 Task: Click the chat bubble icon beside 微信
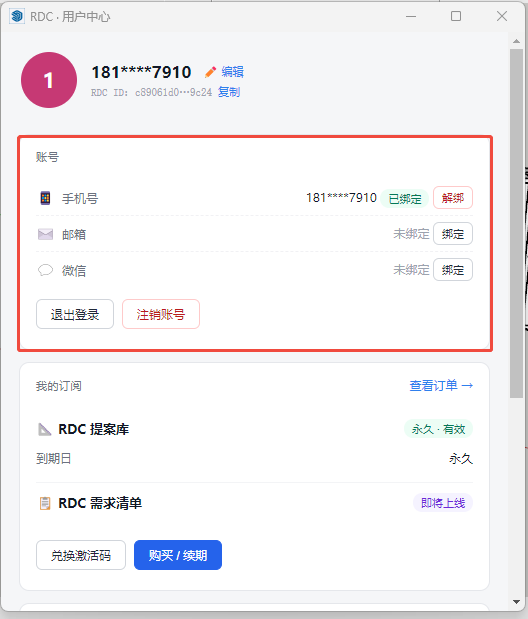coord(45,270)
